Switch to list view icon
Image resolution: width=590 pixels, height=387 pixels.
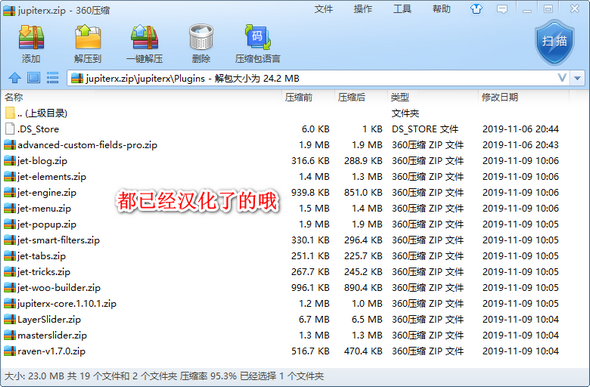pos(53,78)
